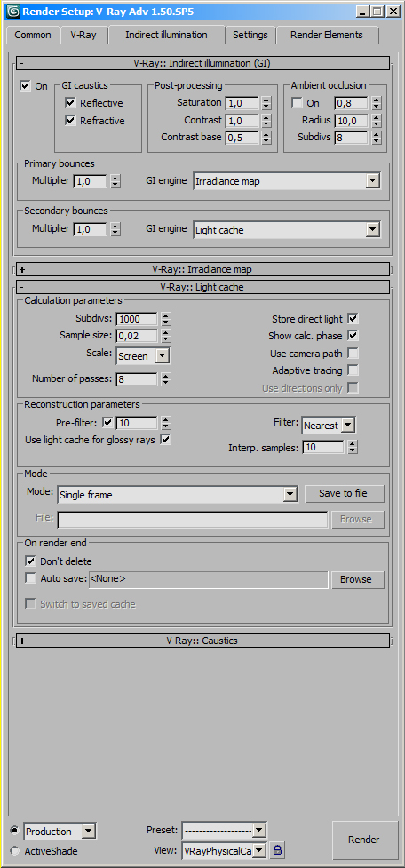This screenshot has width=405, height=868.
Task: Toggle the GI On checkbox
Action: 25,86
